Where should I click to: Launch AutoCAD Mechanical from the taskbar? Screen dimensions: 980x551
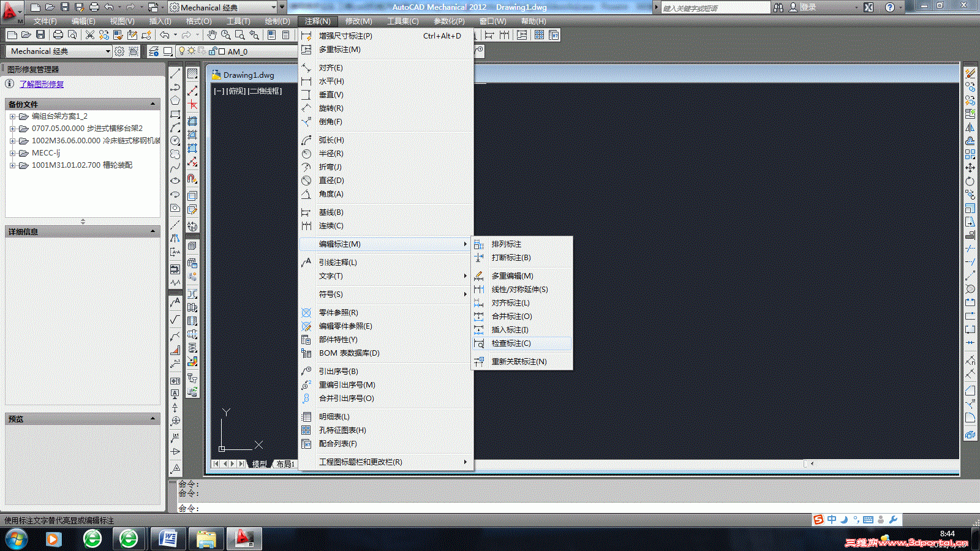click(x=244, y=539)
